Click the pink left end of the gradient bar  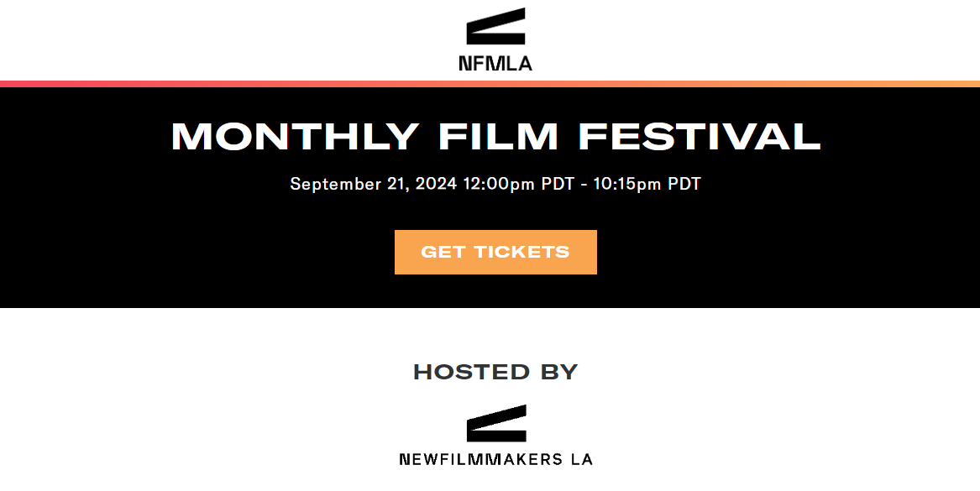(x=13, y=84)
